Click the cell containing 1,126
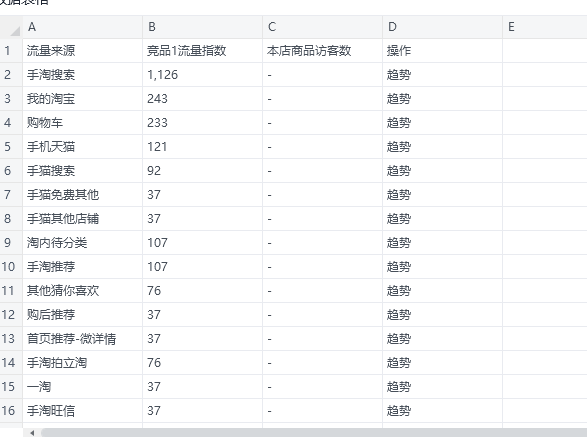The width and height of the screenshot is (587, 437). (203, 75)
